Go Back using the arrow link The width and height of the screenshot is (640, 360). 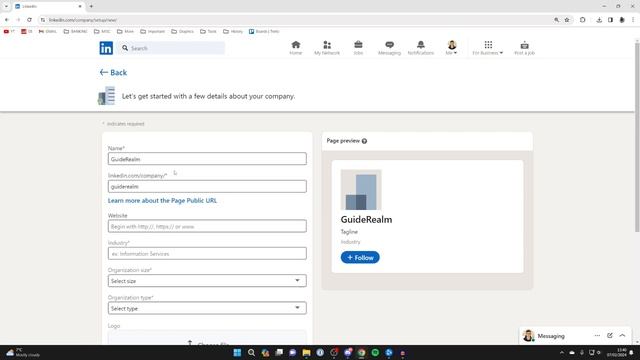[113, 72]
